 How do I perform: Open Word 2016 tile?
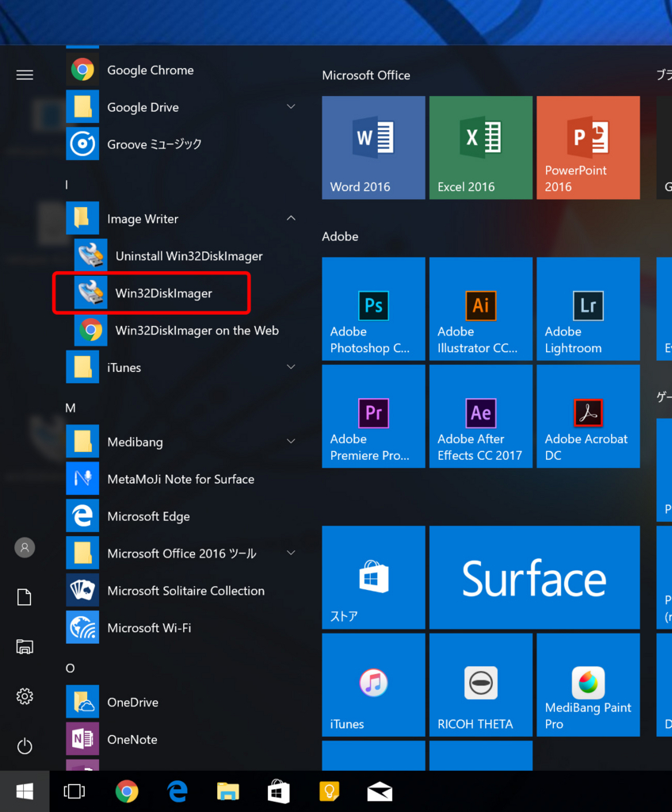[373, 147]
